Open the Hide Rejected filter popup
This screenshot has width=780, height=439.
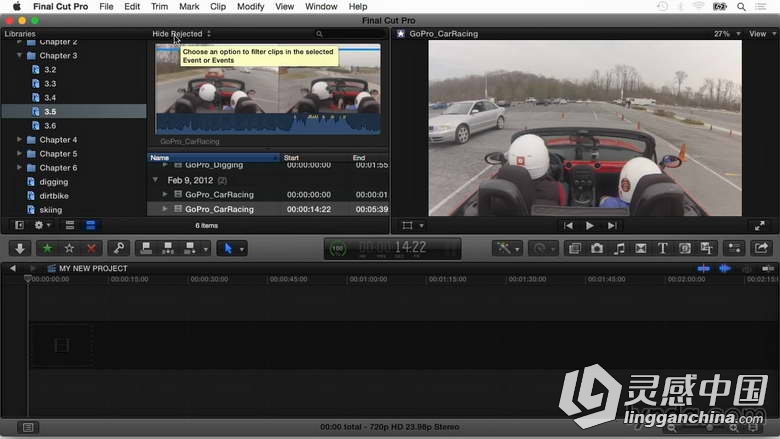click(x=182, y=34)
